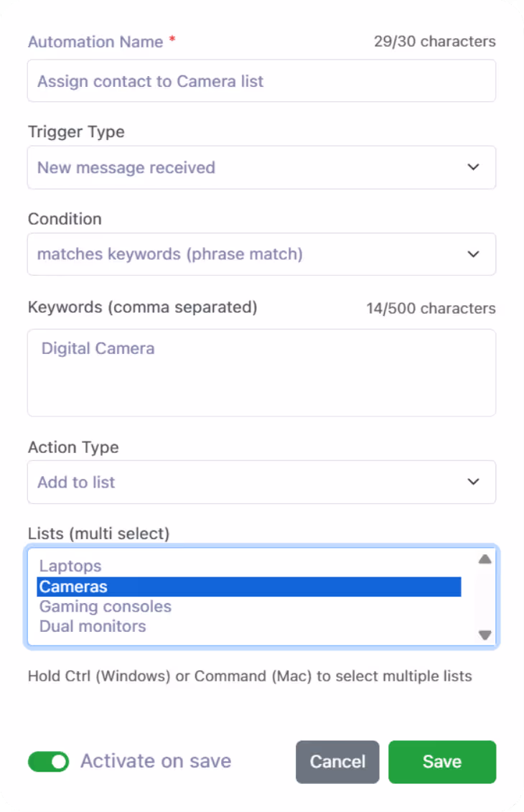Click the up arrow on the Lists scrollbar

[485, 559]
